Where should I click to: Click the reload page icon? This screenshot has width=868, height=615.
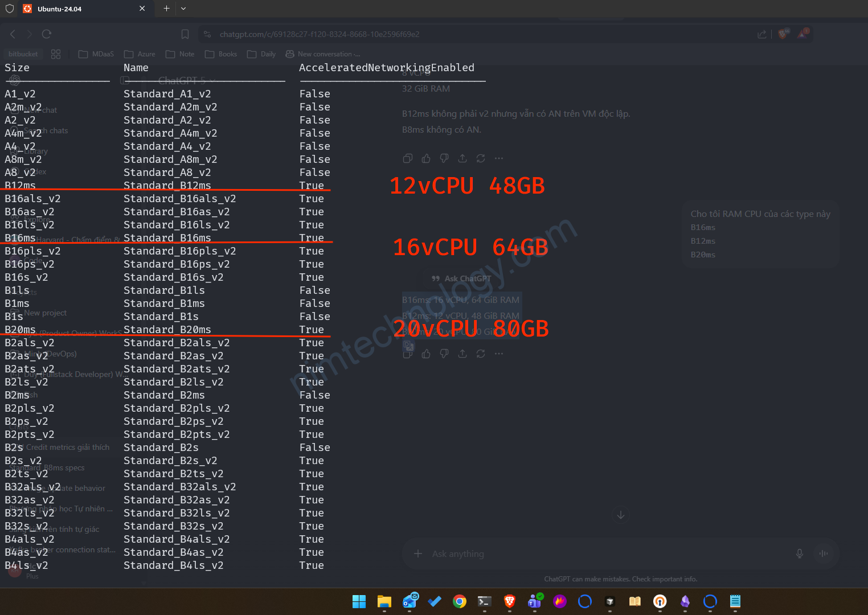pyautogui.click(x=47, y=34)
